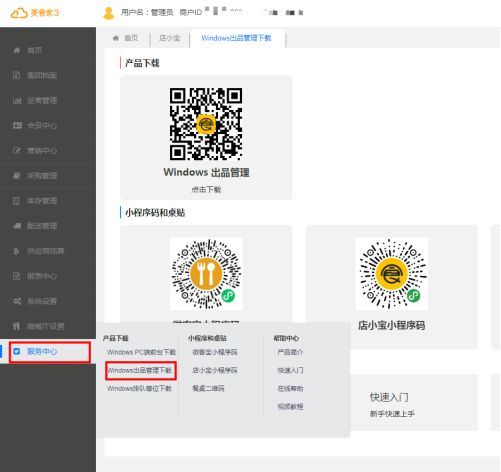Viewport: 501px width, 472px height.
Task: Open 餐桌二维码 from flyout menu
Action: [x=208, y=389]
